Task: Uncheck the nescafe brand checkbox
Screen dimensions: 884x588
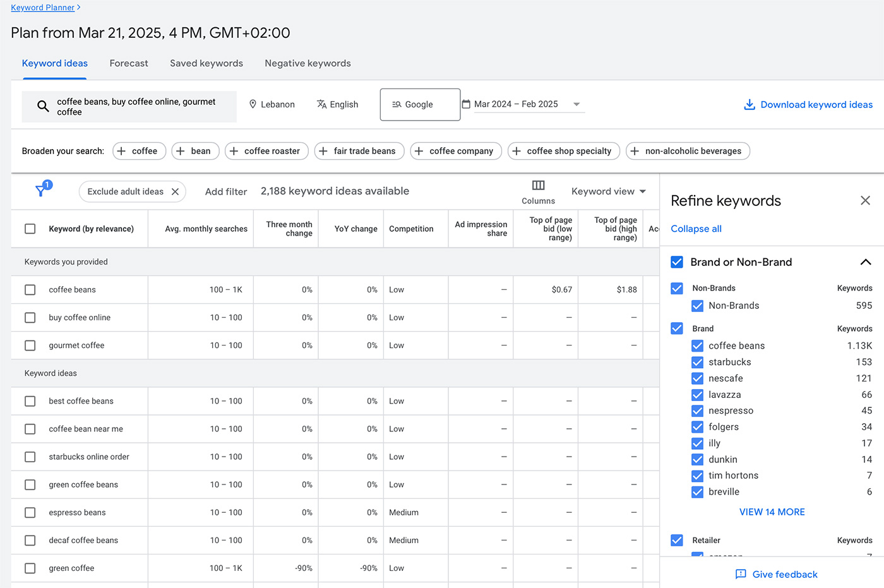Action: point(697,378)
